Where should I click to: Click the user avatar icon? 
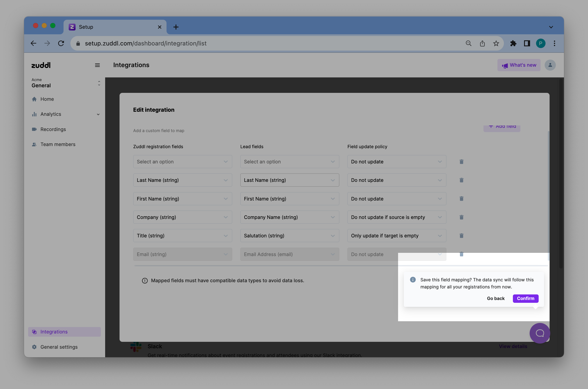(x=550, y=65)
